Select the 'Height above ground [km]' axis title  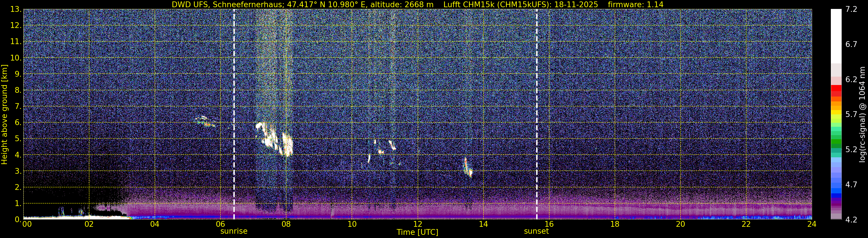[4, 114]
